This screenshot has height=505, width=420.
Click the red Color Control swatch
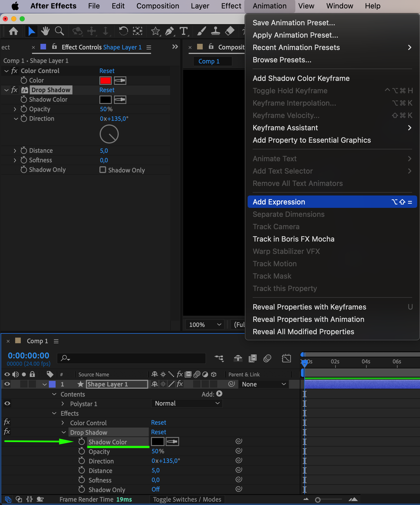pyautogui.click(x=106, y=81)
